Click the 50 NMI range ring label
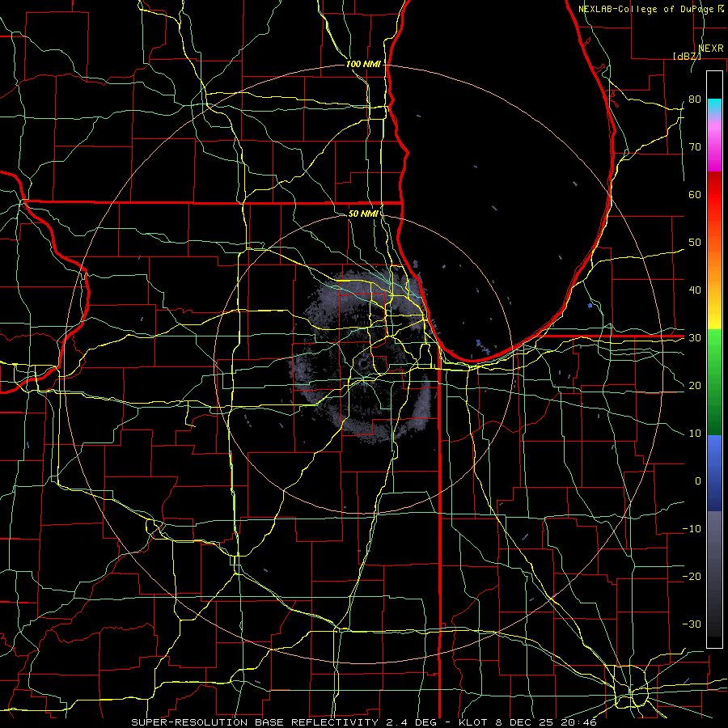The height and width of the screenshot is (728, 728). tap(363, 214)
